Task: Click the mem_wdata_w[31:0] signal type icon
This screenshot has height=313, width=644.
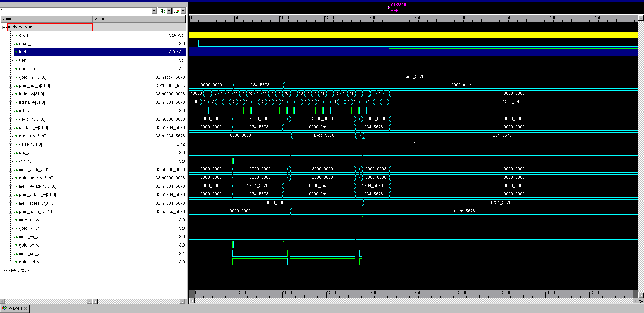Action: click(x=16, y=186)
